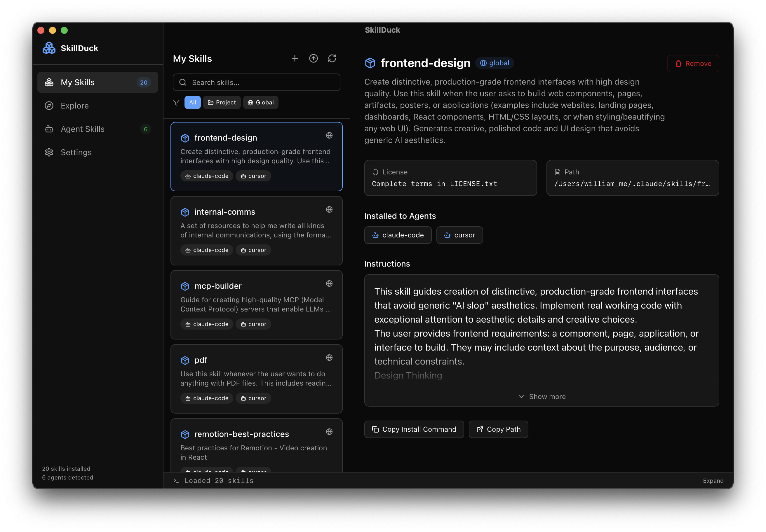
Task: Click Expand on the terminal log bar
Action: (x=713, y=480)
